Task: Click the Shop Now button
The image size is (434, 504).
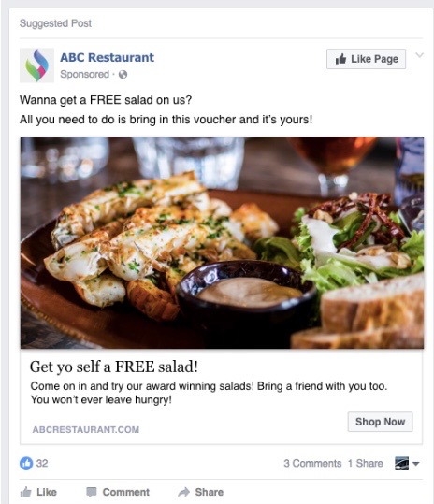Action: tap(380, 422)
